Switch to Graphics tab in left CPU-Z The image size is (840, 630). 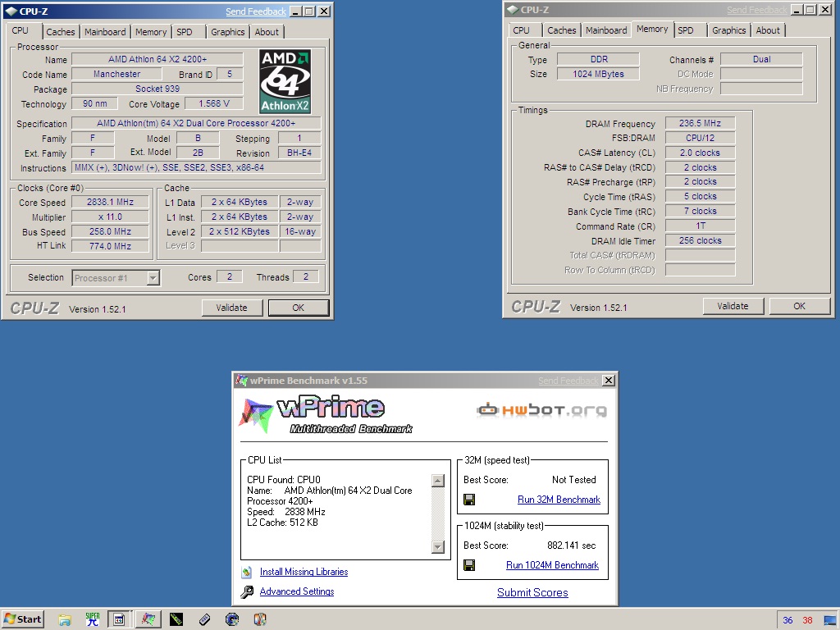point(228,32)
